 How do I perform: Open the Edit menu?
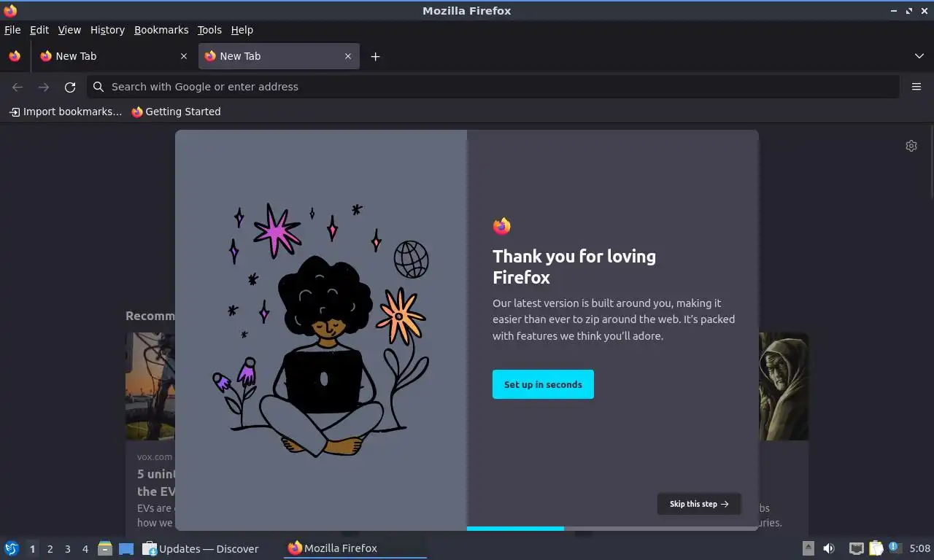(x=39, y=30)
